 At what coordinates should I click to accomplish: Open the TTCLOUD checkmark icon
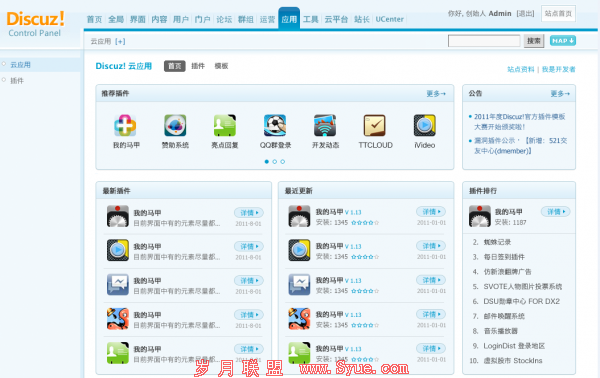[375, 125]
